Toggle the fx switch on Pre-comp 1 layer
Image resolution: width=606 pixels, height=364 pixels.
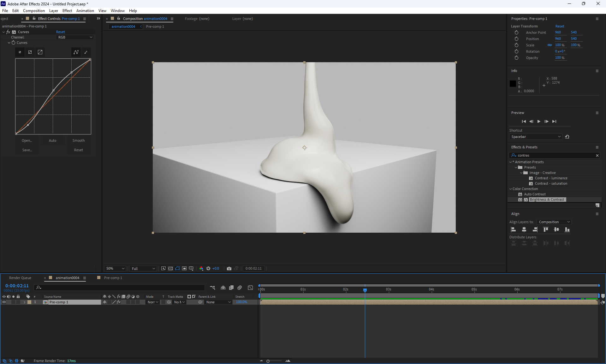click(x=119, y=302)
